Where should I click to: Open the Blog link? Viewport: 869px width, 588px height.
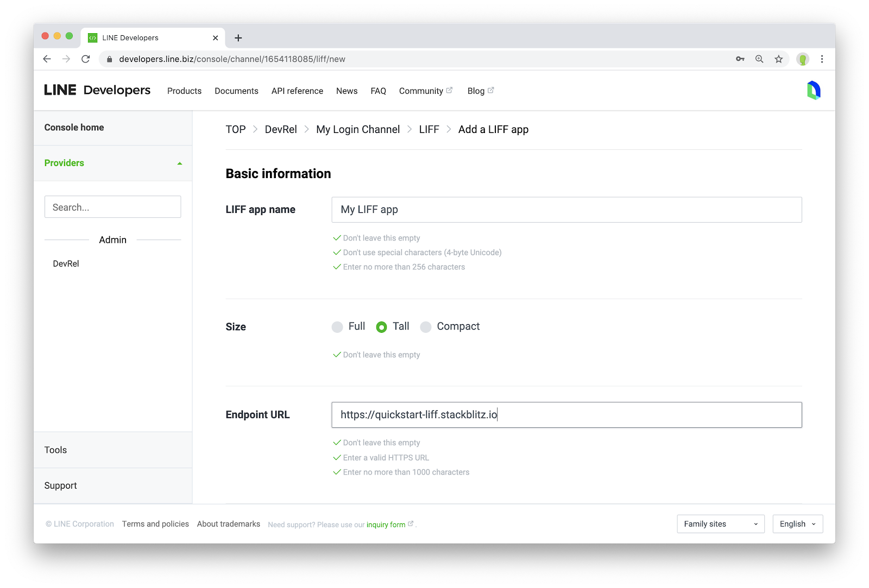tap(476, 91)
